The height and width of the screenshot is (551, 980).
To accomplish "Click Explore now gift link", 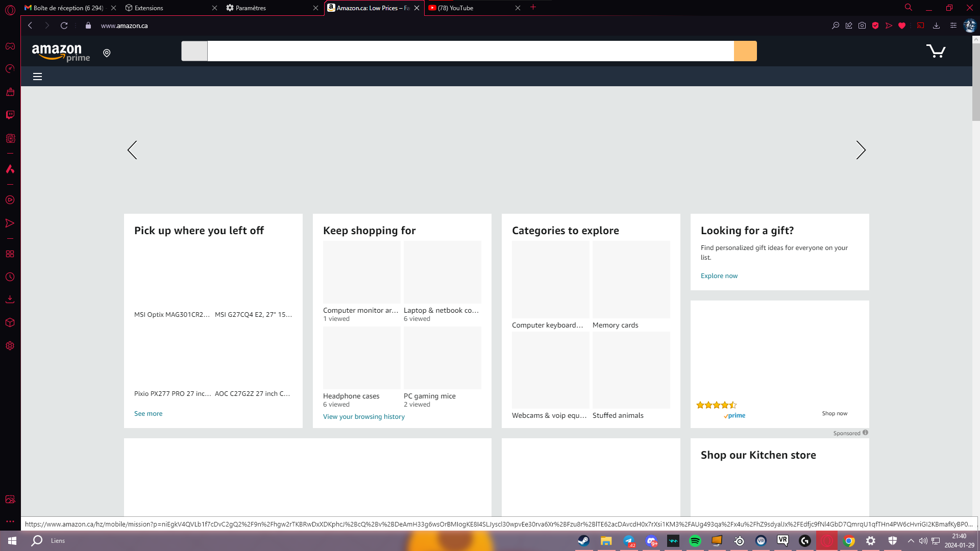I will pyautogui.click(x=719, y=276).
